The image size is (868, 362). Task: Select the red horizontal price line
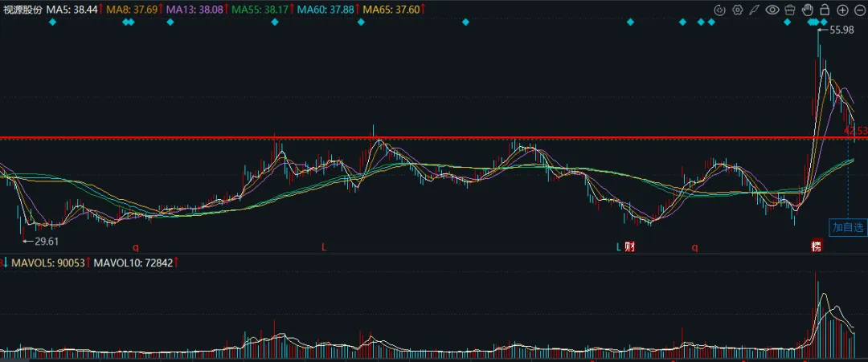coord(434,137)
